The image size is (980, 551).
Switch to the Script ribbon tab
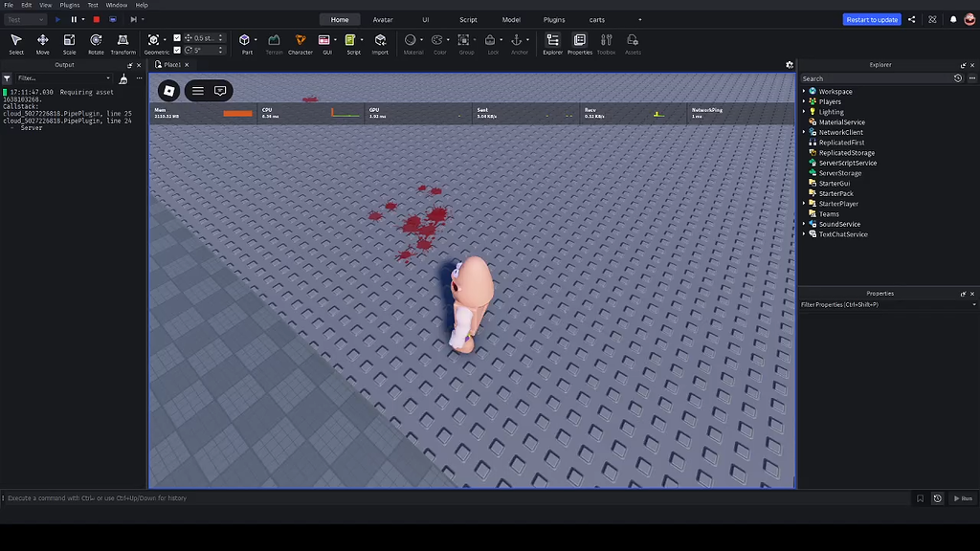click(468, 20)
